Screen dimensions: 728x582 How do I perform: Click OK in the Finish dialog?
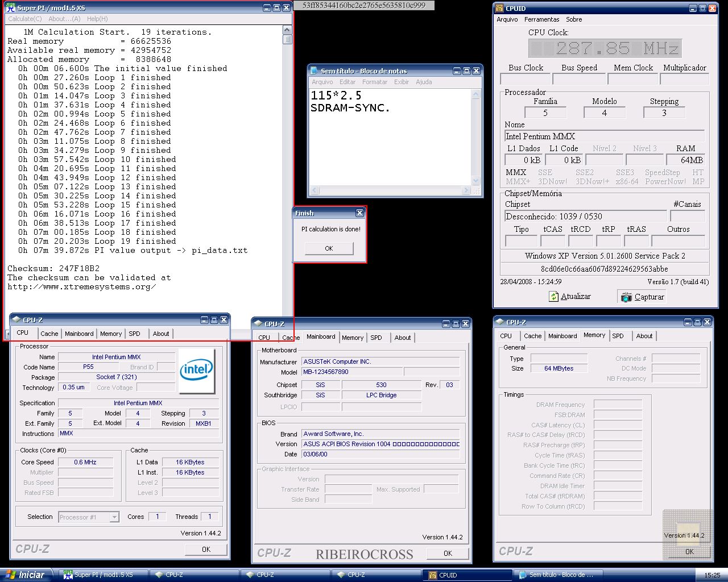[329, 248]
